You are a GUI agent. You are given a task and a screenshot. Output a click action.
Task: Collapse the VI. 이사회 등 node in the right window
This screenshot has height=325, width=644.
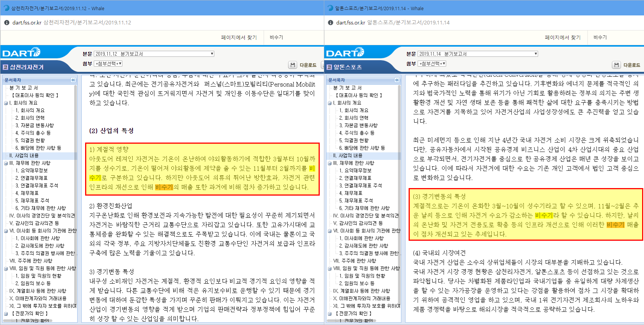pyautogui.click(x=330, y=231)
